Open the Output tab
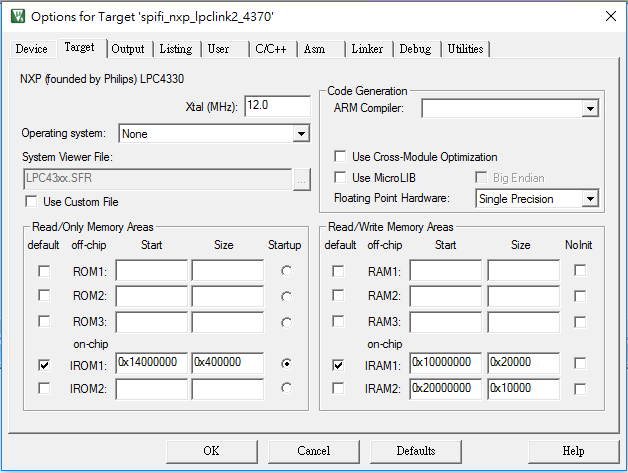This screenshot has height=473, width=628. [x=128, y=49]
